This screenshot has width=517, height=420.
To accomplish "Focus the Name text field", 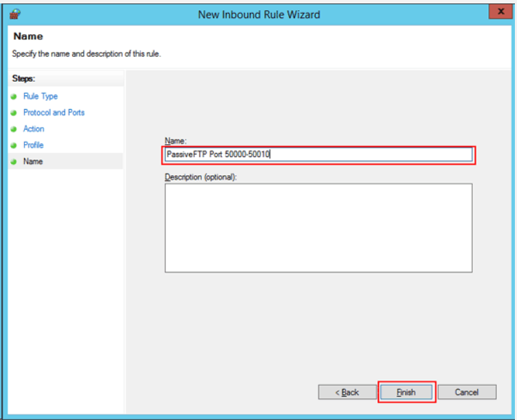I will [x=319, y=154].
